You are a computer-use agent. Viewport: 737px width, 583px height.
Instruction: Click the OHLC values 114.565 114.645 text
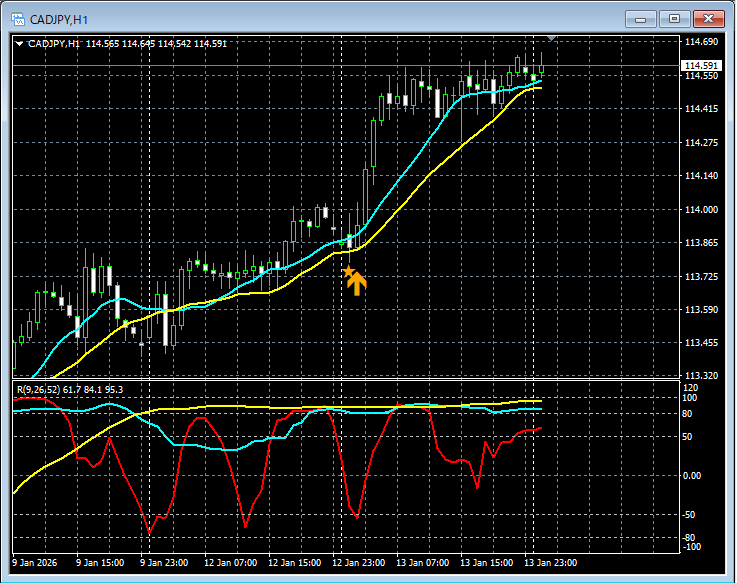[120, 44]
